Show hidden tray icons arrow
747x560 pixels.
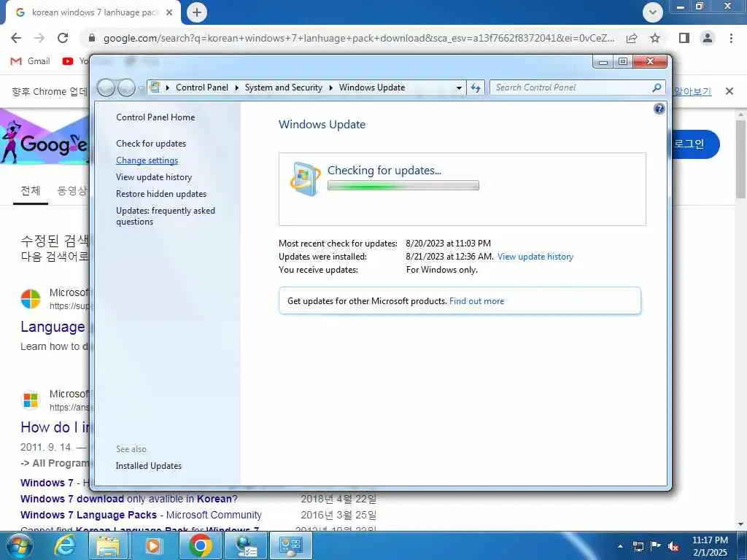pyautogui.click(x=620, y=546)
